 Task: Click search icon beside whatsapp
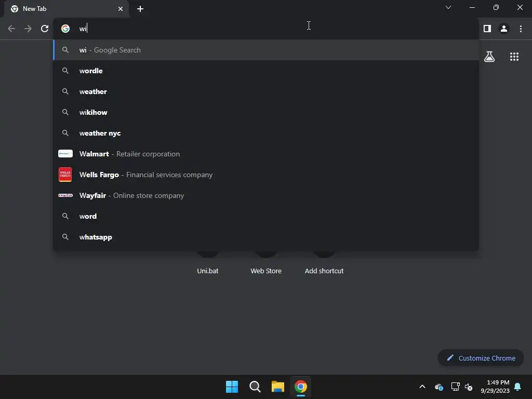tap(65, 237)
